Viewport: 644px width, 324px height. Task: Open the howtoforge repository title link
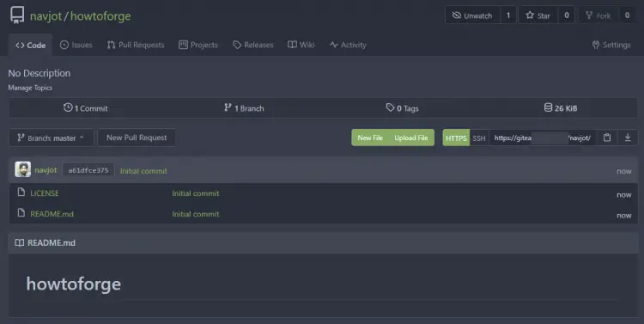[100, 16]
